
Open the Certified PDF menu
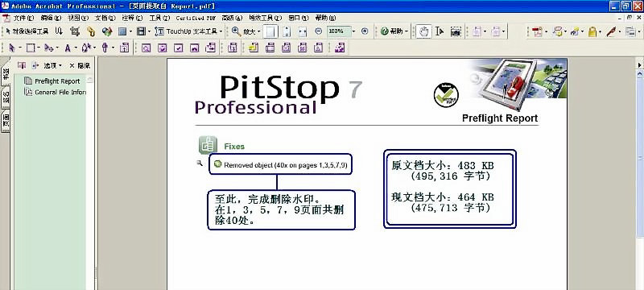coord(196,18)
